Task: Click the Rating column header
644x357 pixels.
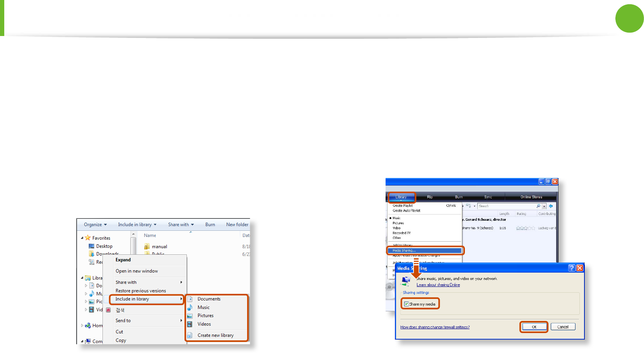Action: 521,214
